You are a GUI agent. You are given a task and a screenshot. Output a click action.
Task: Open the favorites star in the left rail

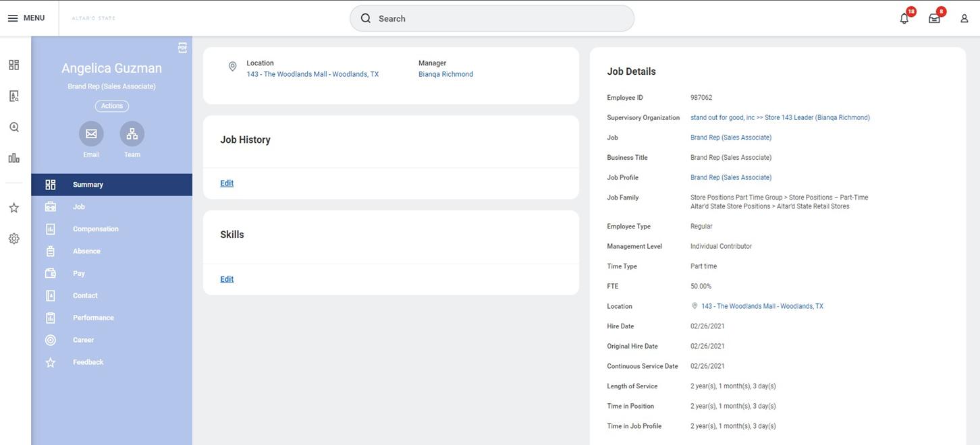(x=13, y=208)
